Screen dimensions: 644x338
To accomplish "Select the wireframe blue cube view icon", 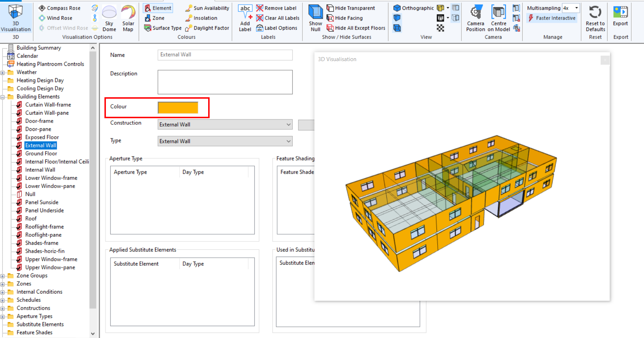I will pyautogui.click(x=397, y=28).
